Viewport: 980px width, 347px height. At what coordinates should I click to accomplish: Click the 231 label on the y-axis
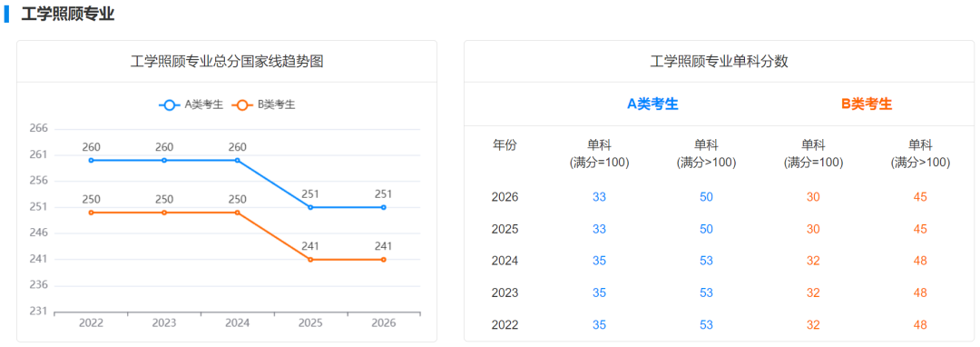click(39, 311)
